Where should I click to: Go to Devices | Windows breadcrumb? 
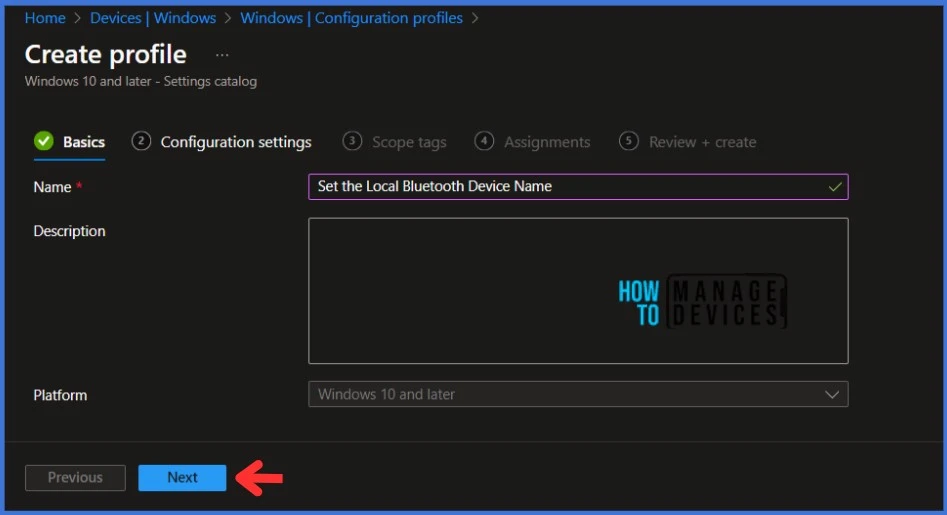pyautogui.click(x=153, y=18)
